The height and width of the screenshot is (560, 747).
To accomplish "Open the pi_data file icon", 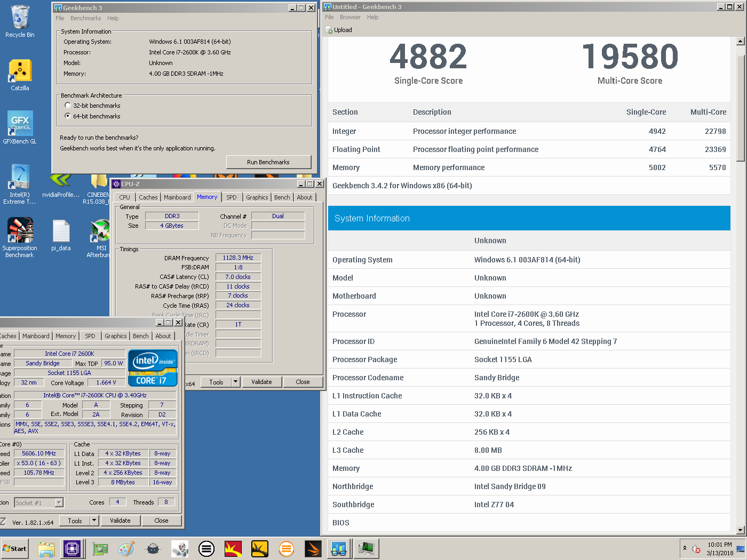I will pyautogui.click(x=61, y=235).
